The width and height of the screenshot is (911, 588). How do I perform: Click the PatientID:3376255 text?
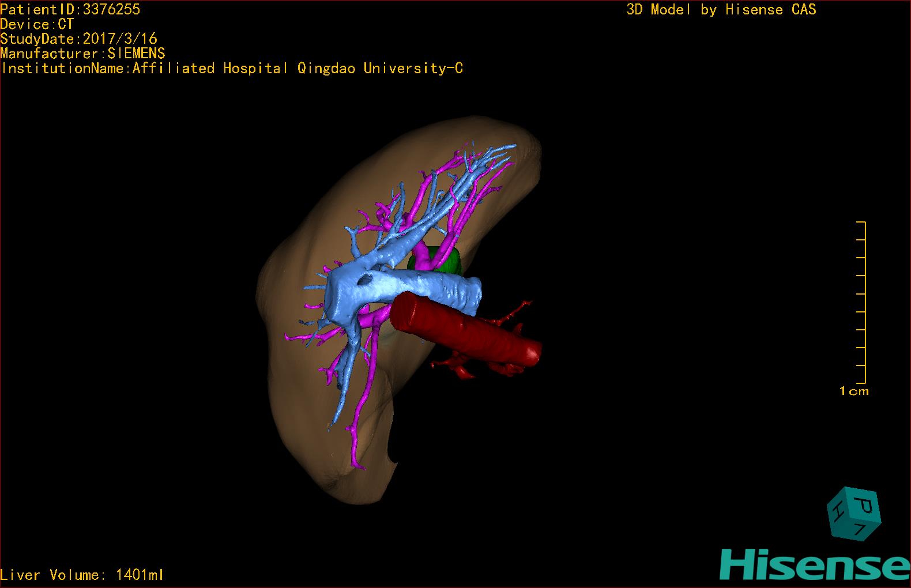(70, 9)
